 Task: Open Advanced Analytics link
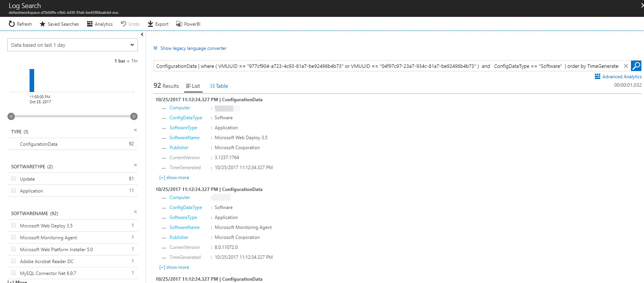(618, 77)
